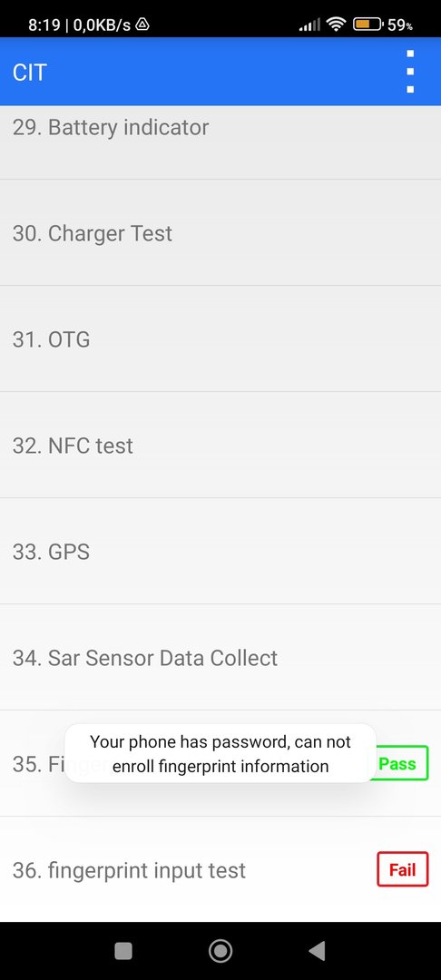Viewport: 441px width, 980px height.
Task: Open the GPS test
Action: pyautogui.click(x=220, y=552)
